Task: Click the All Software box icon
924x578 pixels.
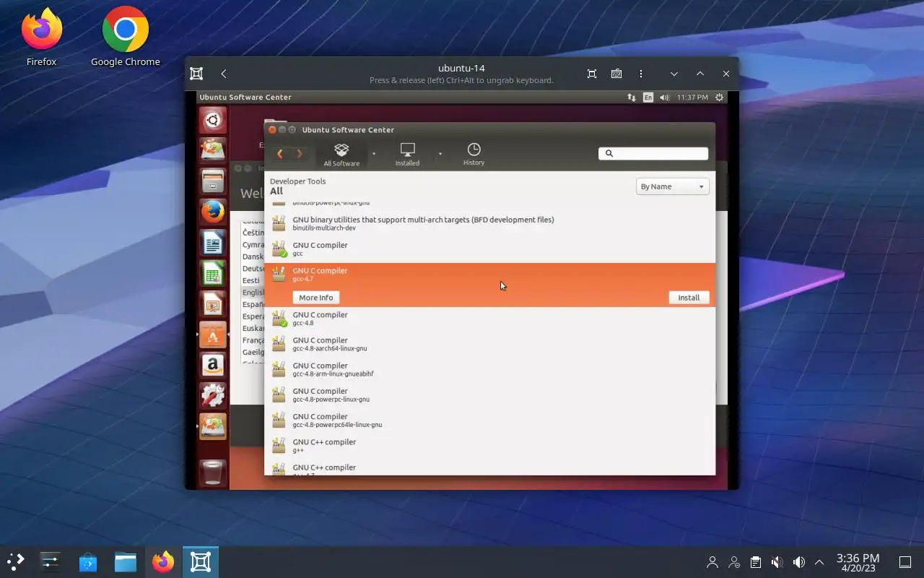Action: click(x=341, y=150)
